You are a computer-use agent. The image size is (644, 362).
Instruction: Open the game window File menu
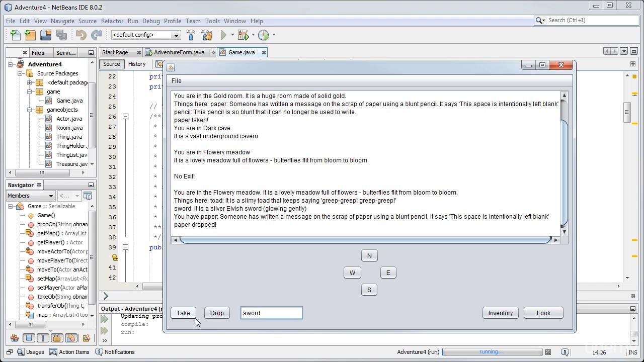(x=177, y=80)
